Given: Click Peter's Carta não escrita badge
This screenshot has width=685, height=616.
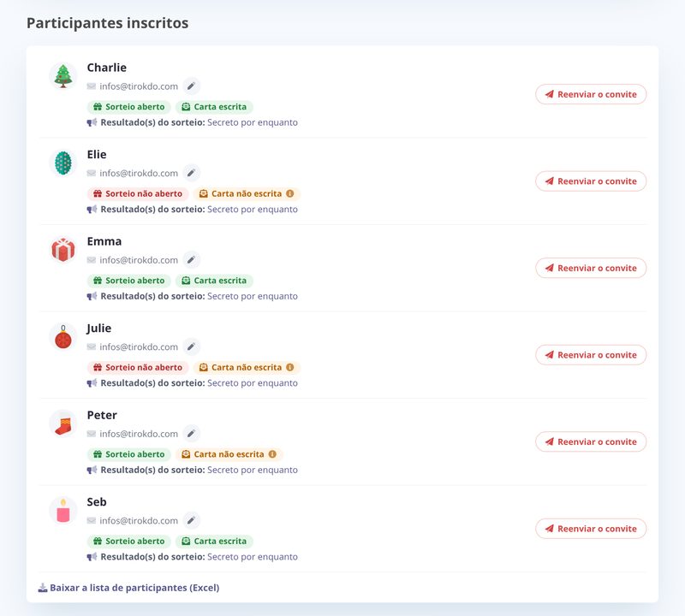Looking at the screenshot, I should point(229,454).
